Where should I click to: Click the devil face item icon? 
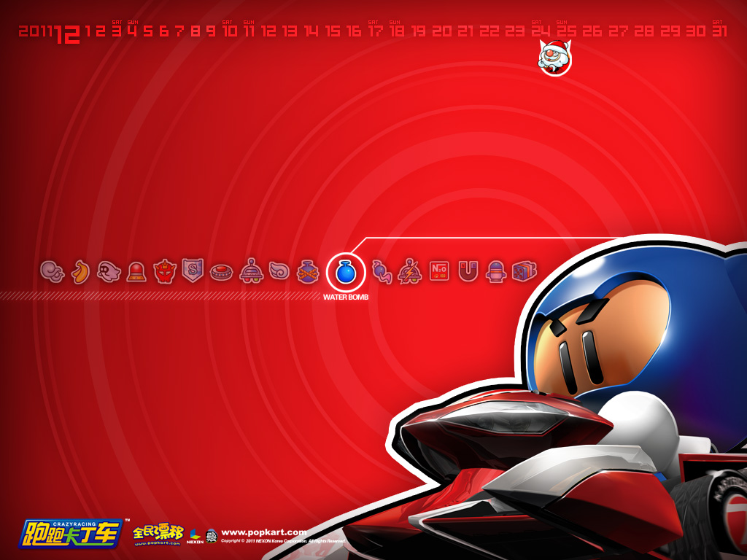click(x=165, y=271)
